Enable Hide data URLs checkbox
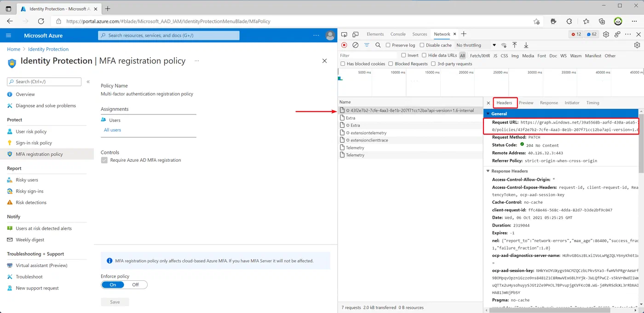This screenshot has width=644, height=313. (x=424, y=55)
